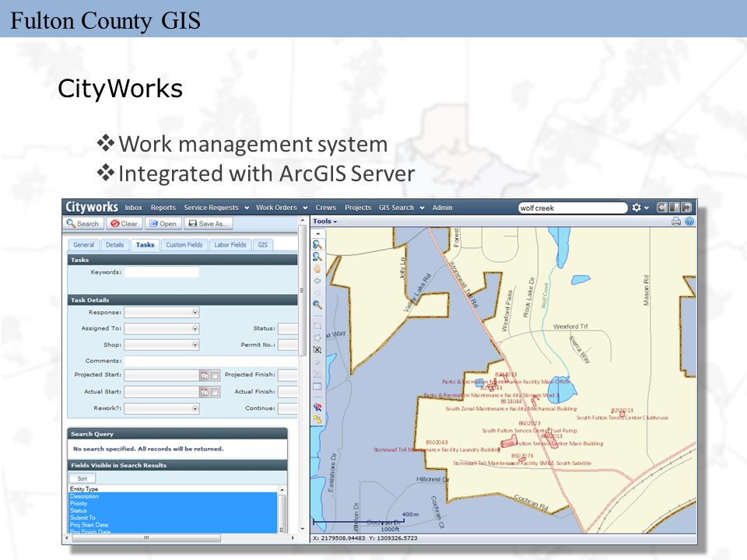
Task: Click into the Comments input field
Action: [x=209, y=361]
